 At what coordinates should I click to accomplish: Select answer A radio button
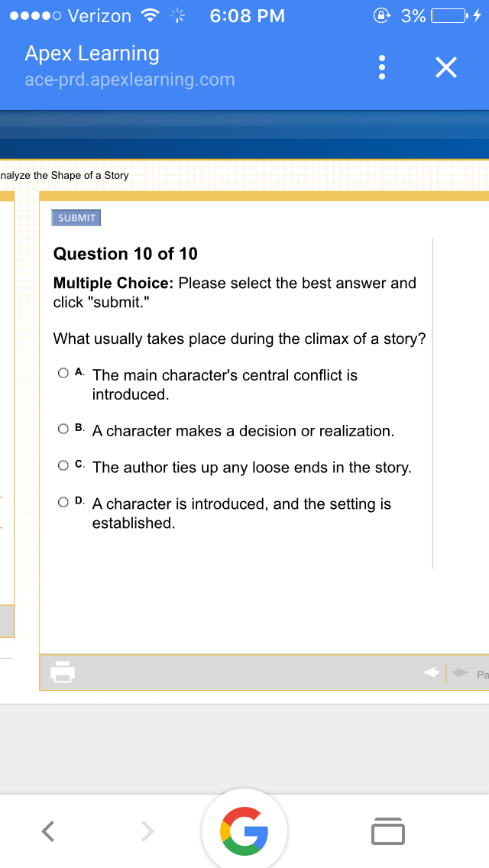pos(63,374)
